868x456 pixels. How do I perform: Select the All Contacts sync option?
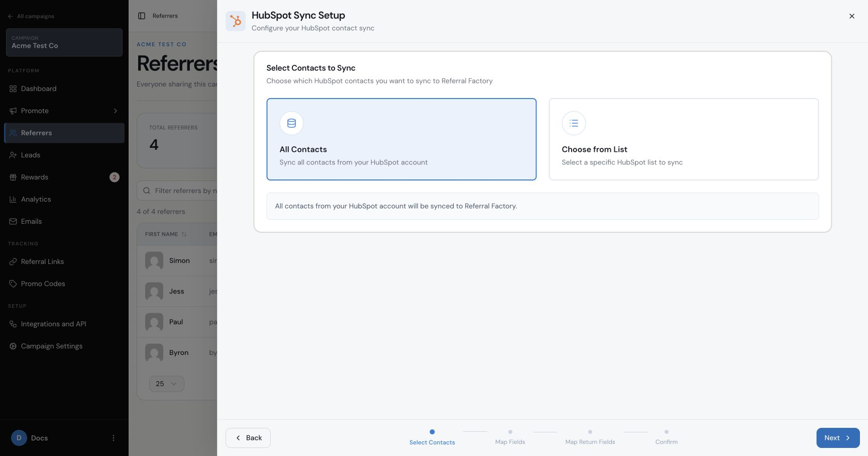click(x=401, y=139)
